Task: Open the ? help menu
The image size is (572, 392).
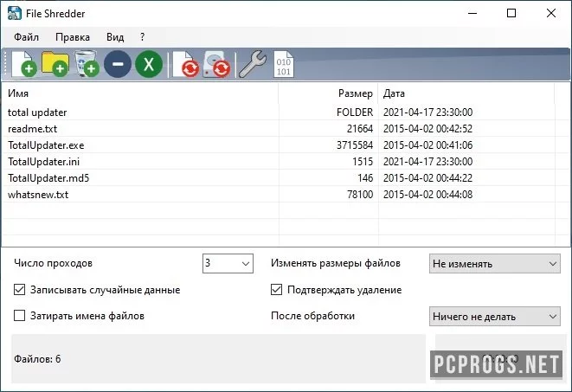Action: click(142, 37)
